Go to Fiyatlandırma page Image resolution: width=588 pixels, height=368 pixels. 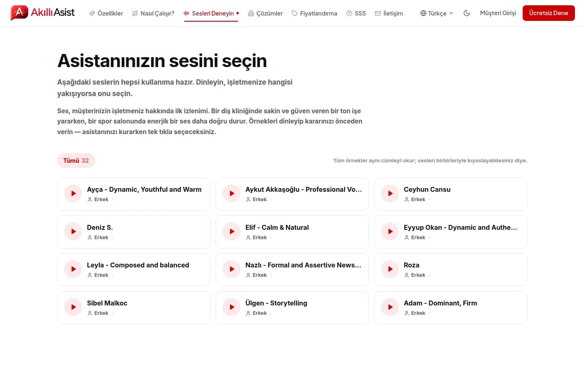click(x=314, y=13)
